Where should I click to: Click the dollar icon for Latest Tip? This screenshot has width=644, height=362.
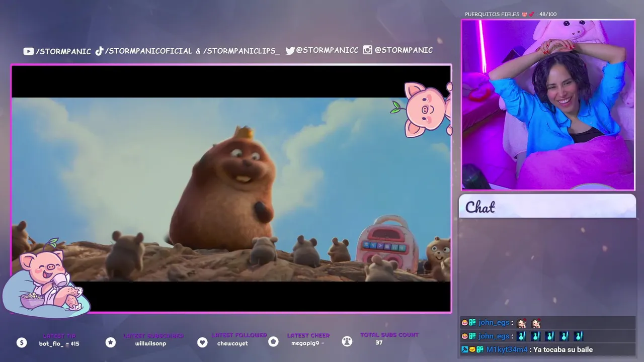pos(21,342)
